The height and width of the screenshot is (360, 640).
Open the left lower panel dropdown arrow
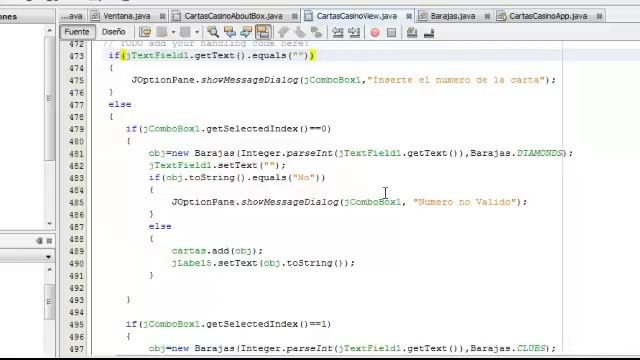pos(49,257)
